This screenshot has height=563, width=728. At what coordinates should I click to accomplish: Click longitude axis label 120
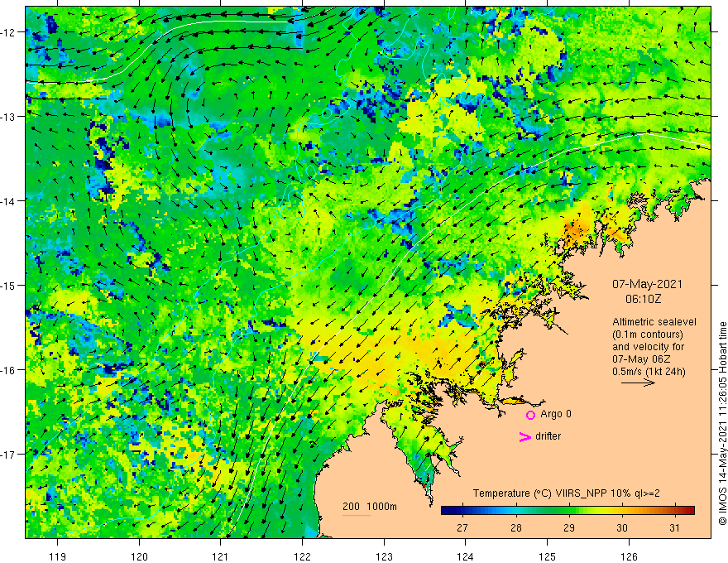[x=139, y=556]
